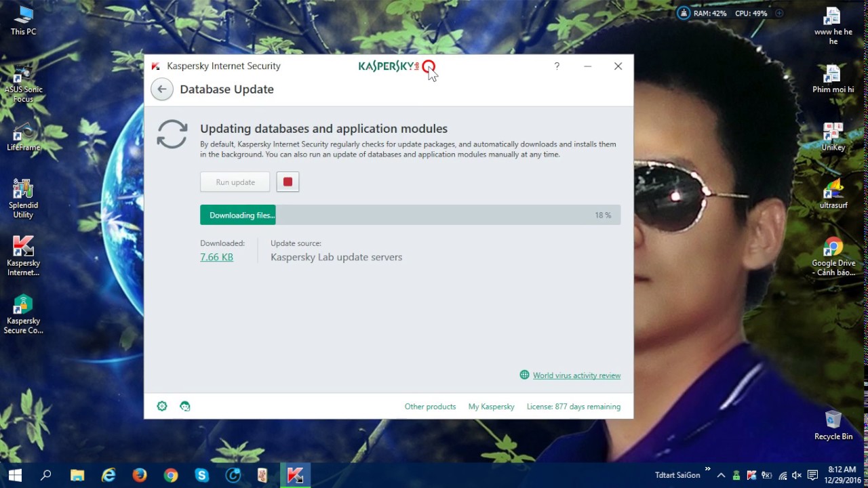Open the Windows Start menu
The image size is (868, 488).
(x=15, y=475)
